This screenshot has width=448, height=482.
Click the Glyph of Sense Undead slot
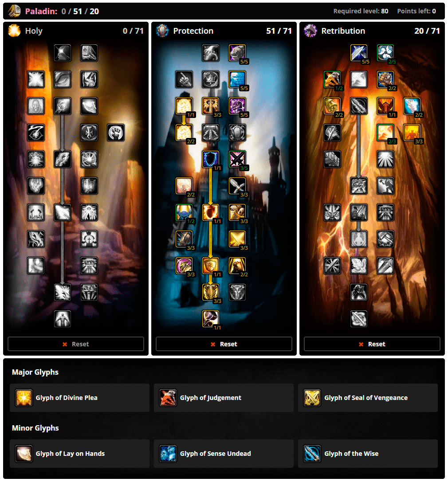click(224, 454)
